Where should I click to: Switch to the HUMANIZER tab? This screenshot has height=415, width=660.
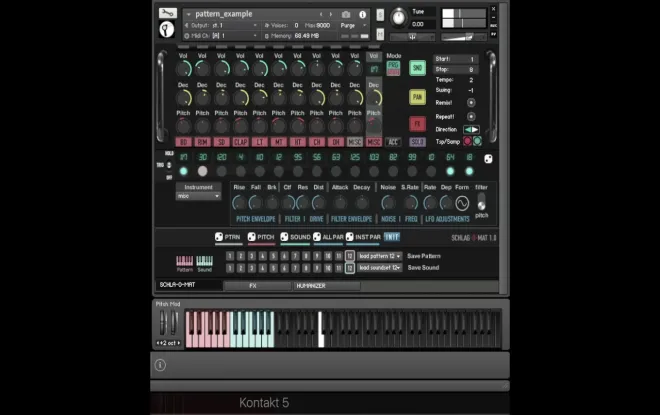coord(327,286)
